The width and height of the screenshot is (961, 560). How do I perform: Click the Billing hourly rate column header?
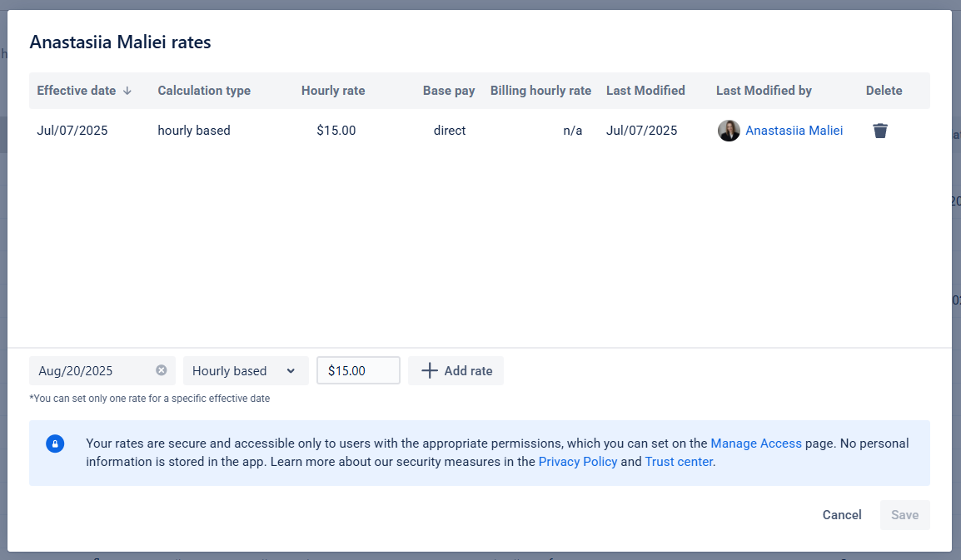coord(540,91)
